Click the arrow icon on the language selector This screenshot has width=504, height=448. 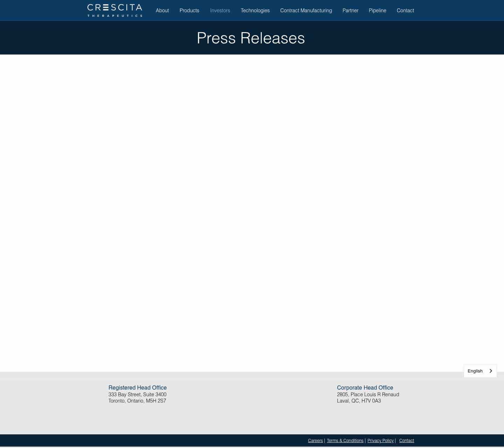pos(491,371)
